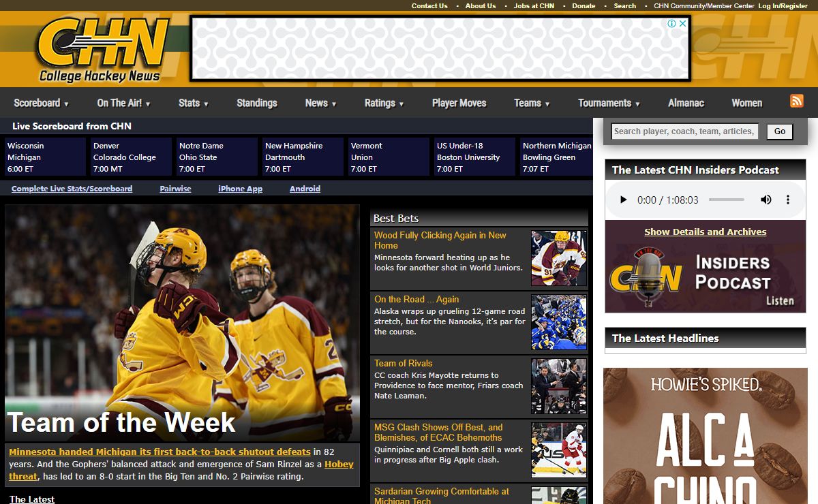The width and height of the screenshot is (818, 504).
Task: Expand the Teams dropdown menu
Action: [x=532, y=103]
